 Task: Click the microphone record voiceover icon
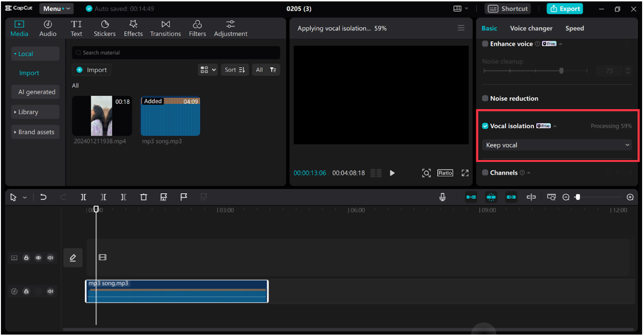coord(443,197)
